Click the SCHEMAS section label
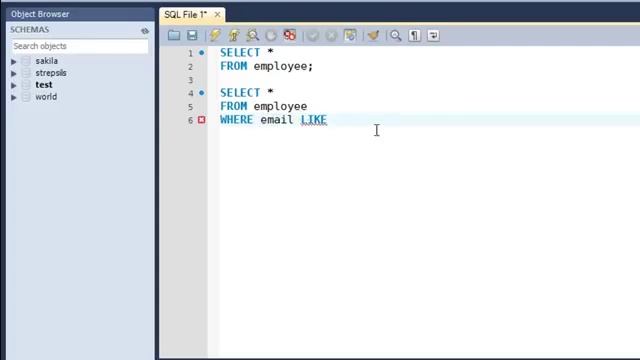This screenshot has height=360, width=640. (30, 30)
